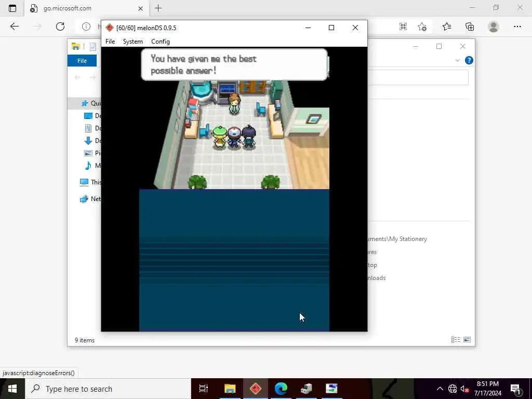532x399 pixels.
Task: Tap the melonDS bottom touch screen
Action: 234,260
